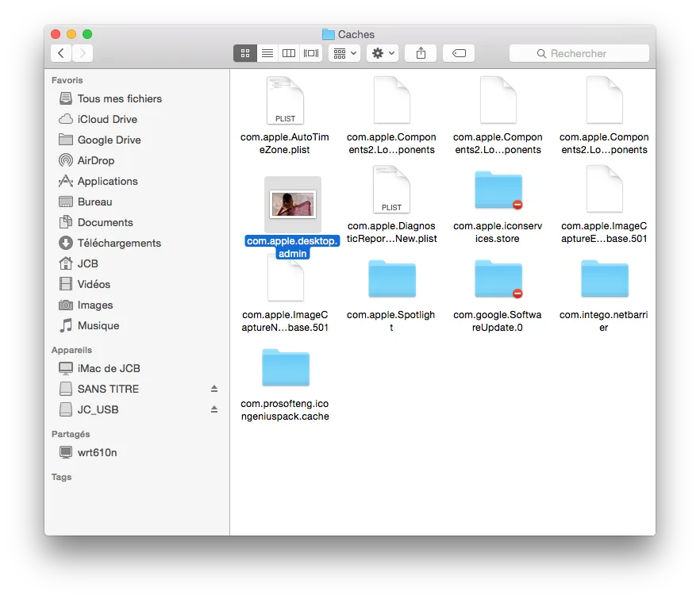Go forward with the right chevron button
Image resolution: width=700 pixels, height=599 pixels.
[83, 54]
